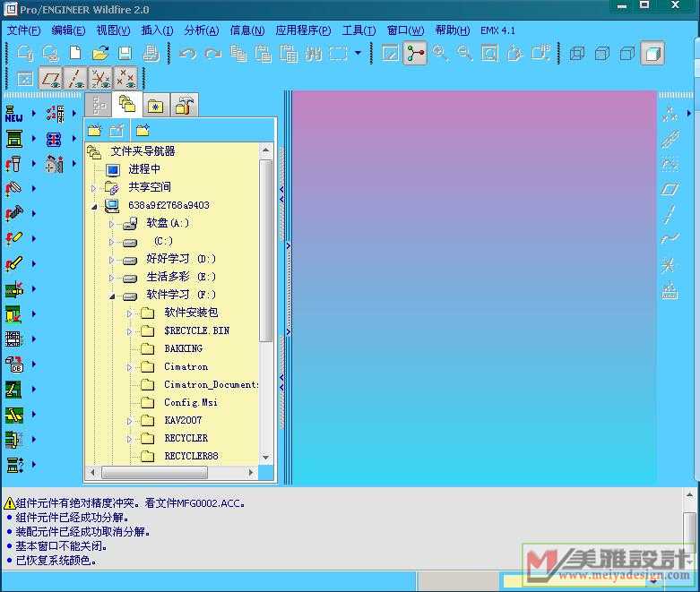The height and width of the screenshot is (592, 700).
Task: Open the 编辑(E) menu
Action: 68,30
